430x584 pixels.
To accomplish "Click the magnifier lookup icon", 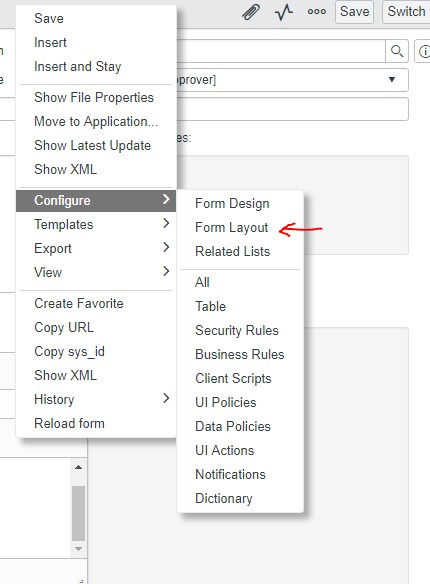I will (397, 51).
